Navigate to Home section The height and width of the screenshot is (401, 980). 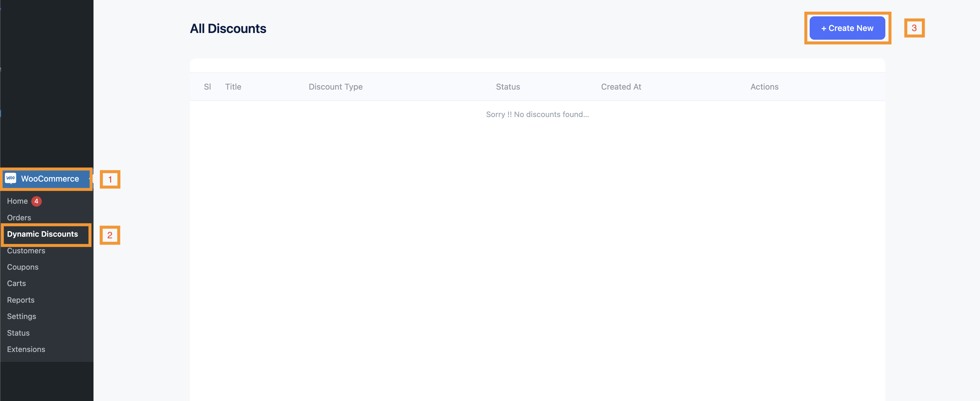pyautogui.click(x=17, y=200)
